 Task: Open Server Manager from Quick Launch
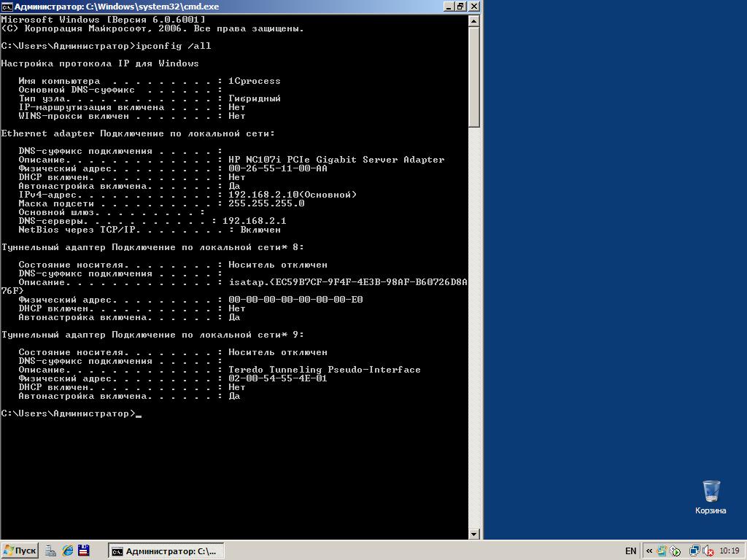[x=50, y=551]
